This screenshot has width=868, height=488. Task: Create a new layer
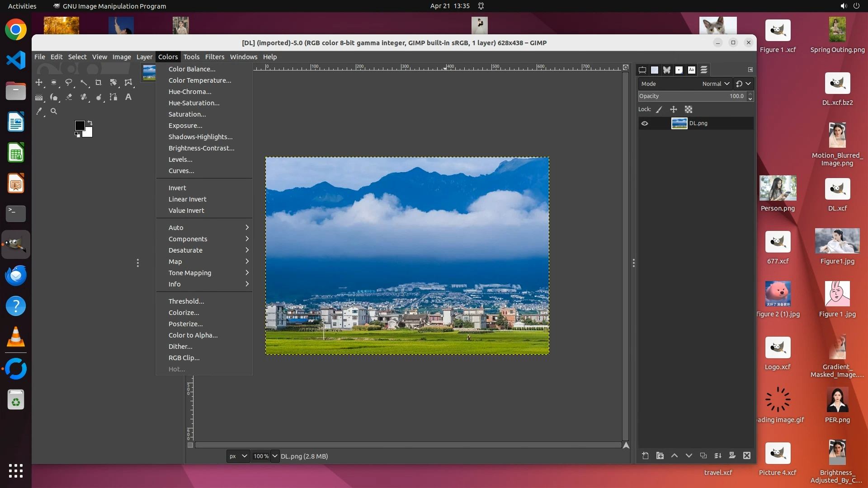click(645, 456)
